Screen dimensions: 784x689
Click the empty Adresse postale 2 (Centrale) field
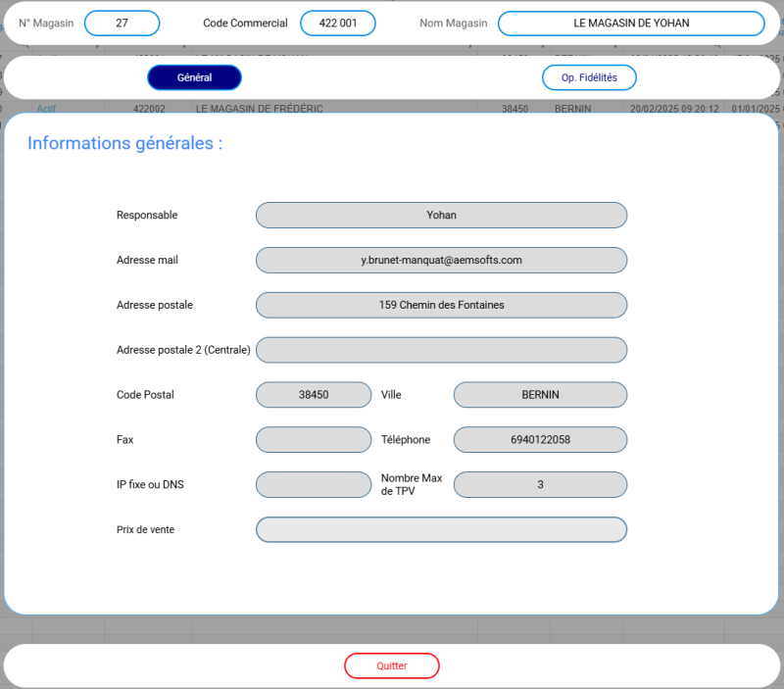pyautogui.click(x=441, y=350)
